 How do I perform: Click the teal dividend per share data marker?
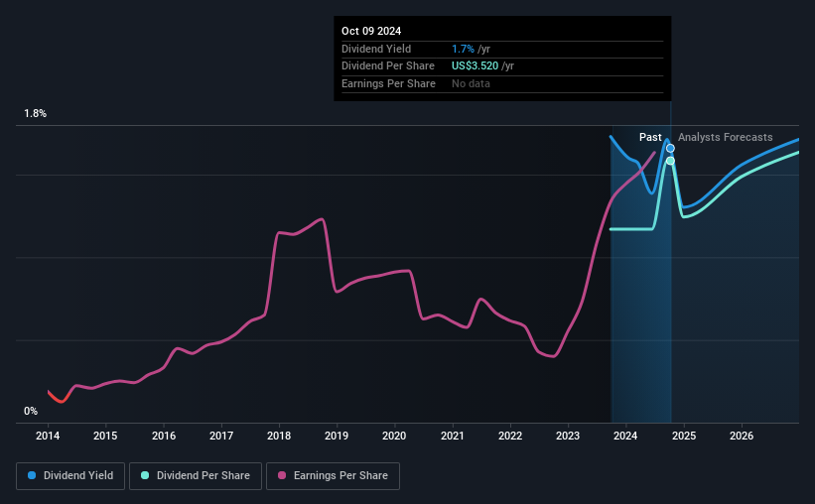coord(670,161)
